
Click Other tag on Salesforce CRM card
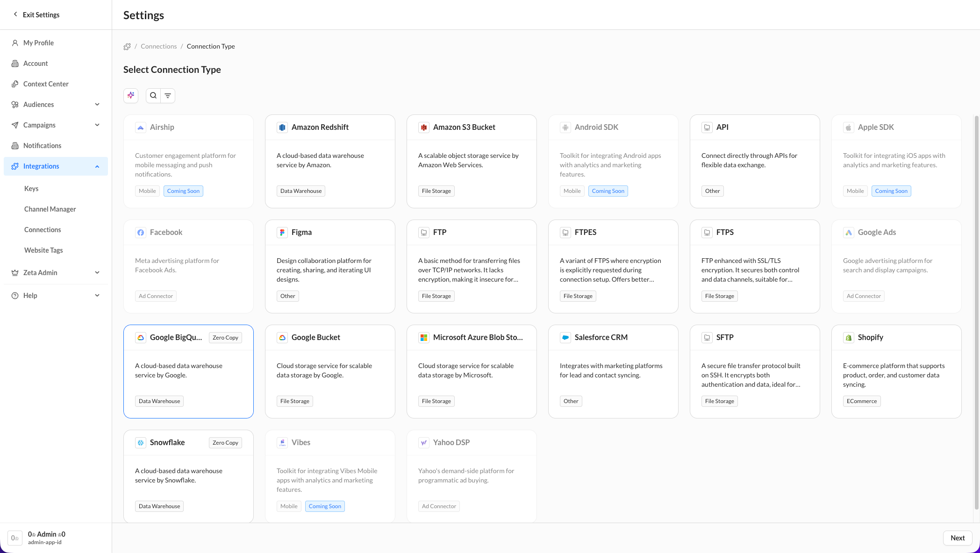[x=571, y=401]
